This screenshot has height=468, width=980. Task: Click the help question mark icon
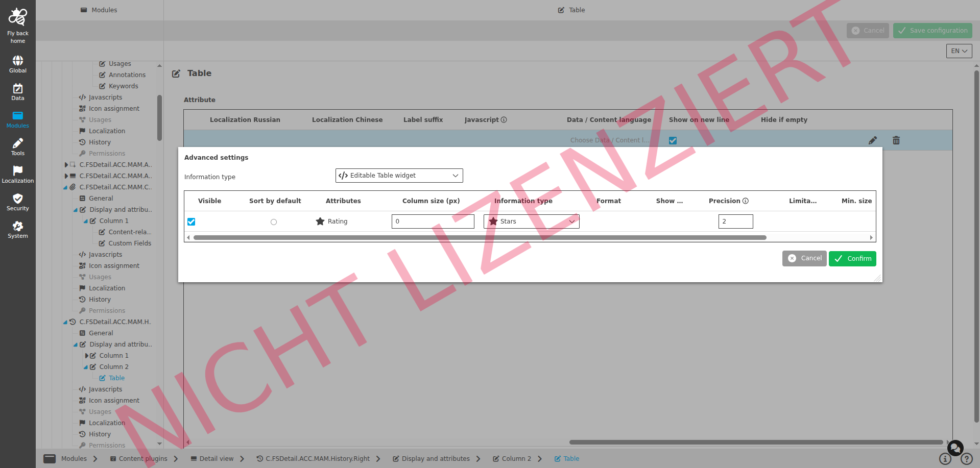967,459
